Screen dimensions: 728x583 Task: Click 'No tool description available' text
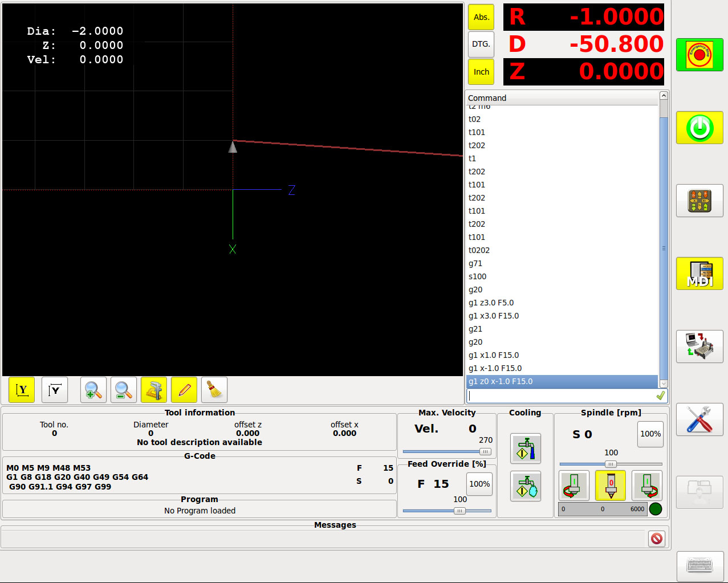(200, 442)
